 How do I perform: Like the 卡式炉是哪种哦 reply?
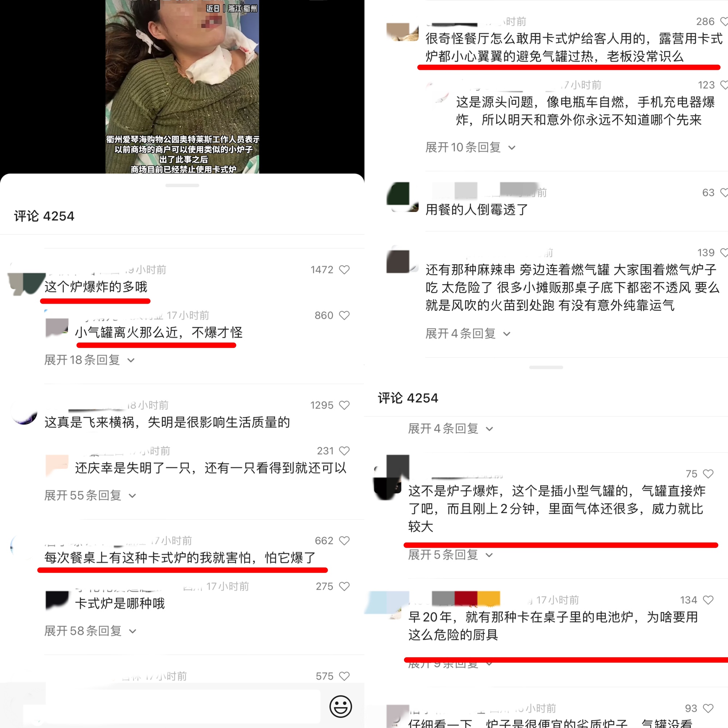(x=344, y=586)
